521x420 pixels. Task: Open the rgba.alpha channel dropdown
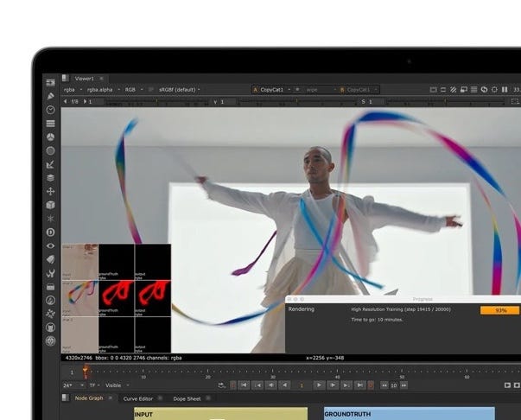coord(104,90)
